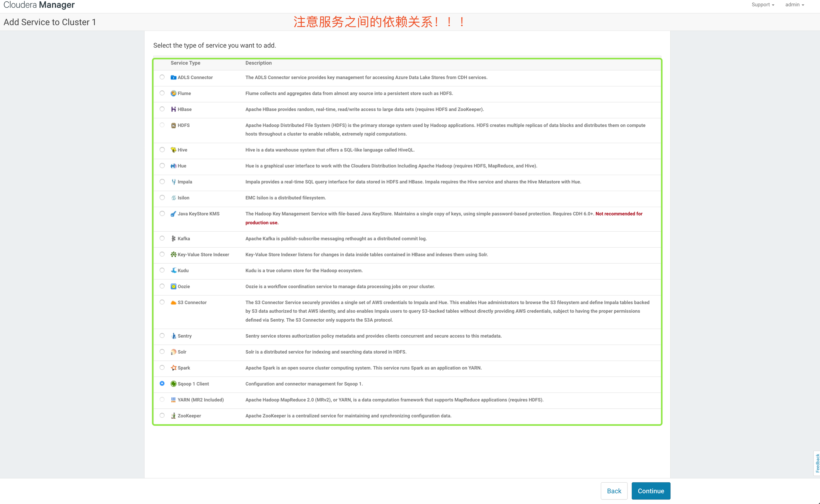Click the Spark star icon
Viewport: 820px width, 504px height.
coord(173,368)
